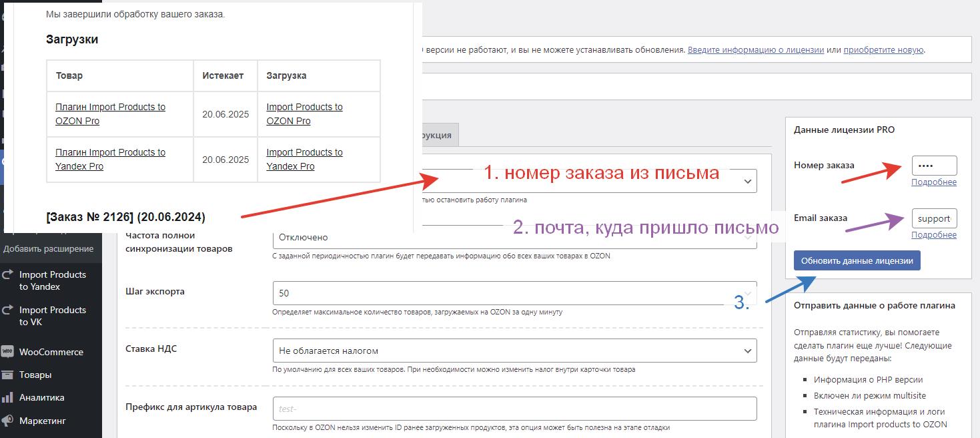
Task: Click the Import Products to Yandex sidebar icon
Action: tap(7, 274)
